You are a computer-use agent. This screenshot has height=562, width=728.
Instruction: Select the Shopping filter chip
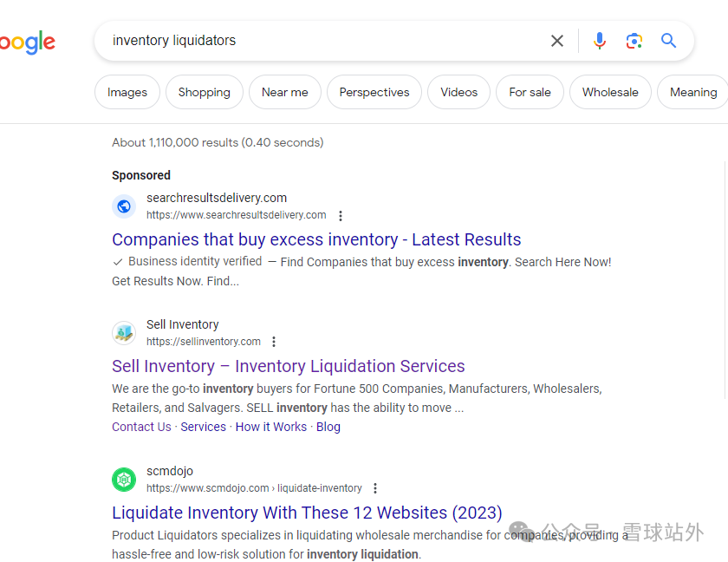click(205, 92)
